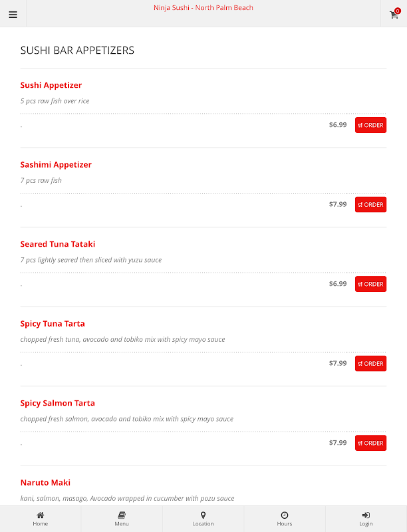Screen dimensions: 407x532
Task: Select the Sashimi Appetizer title
Action: (x=56, y=165)
